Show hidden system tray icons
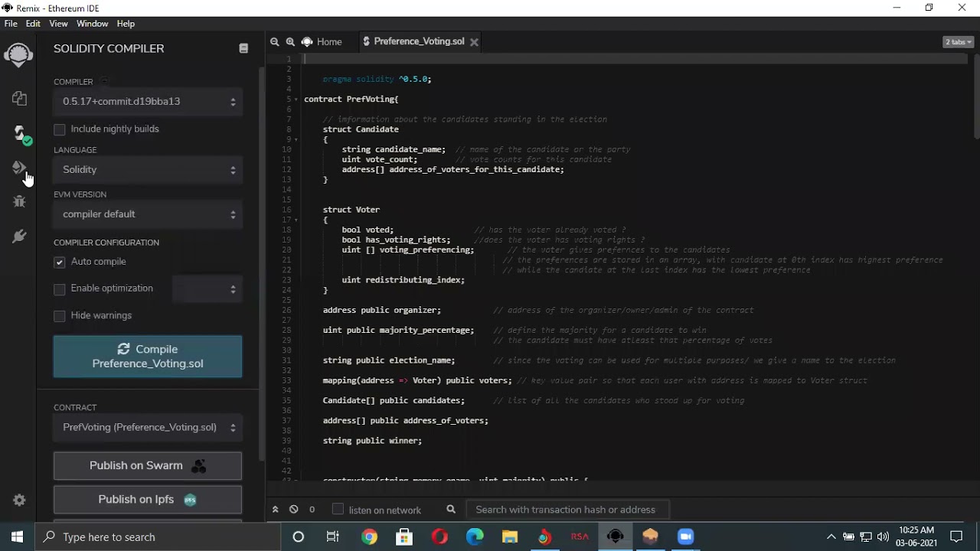980x551 pixels. (831, 536)
